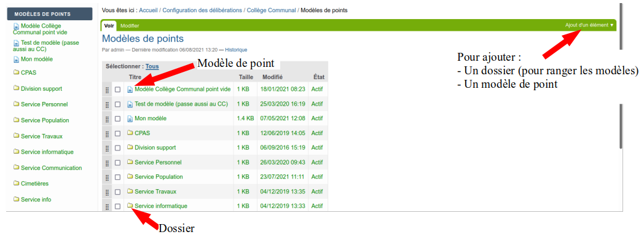Open the Historique link

point(236,50)
